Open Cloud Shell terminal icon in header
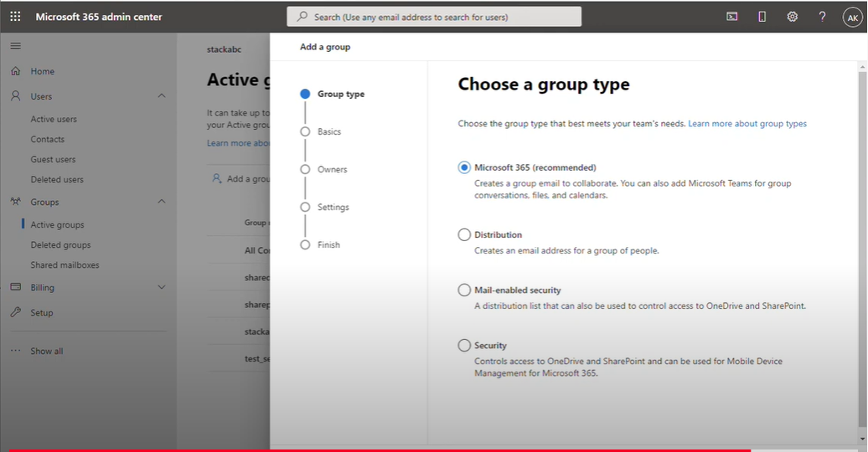The height and width of the screenshot is (452, 868). tap(731, 17)
